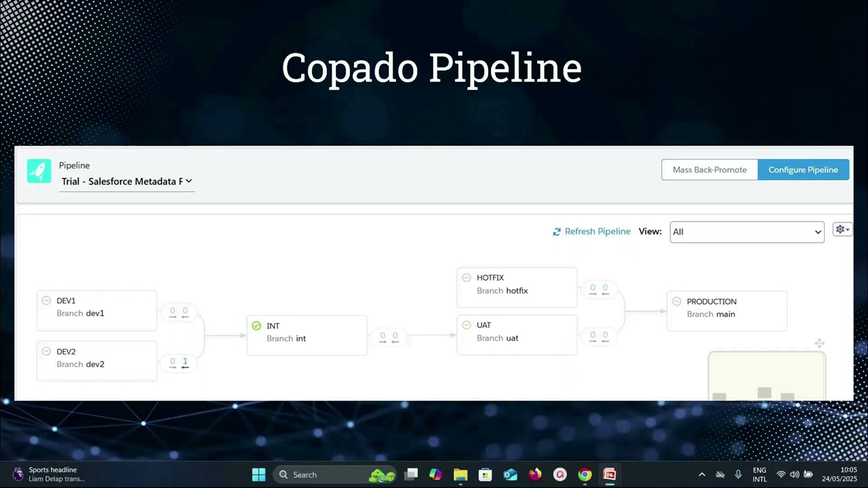This screenshot has height=488, width=868.
Task: Click the battery tray icon
Action: tap(808, 474)
